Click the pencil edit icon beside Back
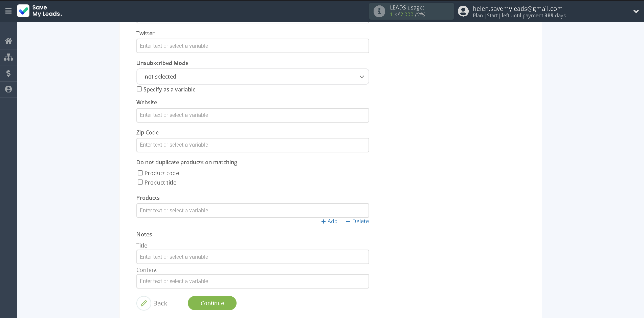This screenshot has width=644, height=318. pyautogui.click(x=144, y=303)
